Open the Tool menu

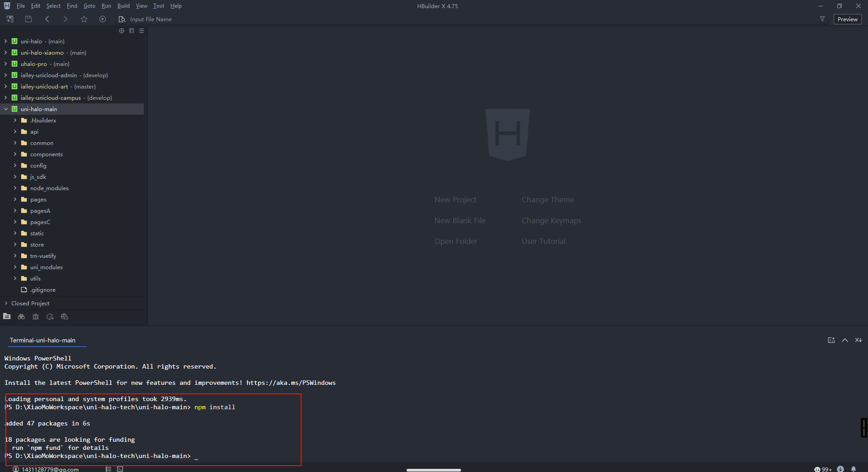click(x=159, y=6)
